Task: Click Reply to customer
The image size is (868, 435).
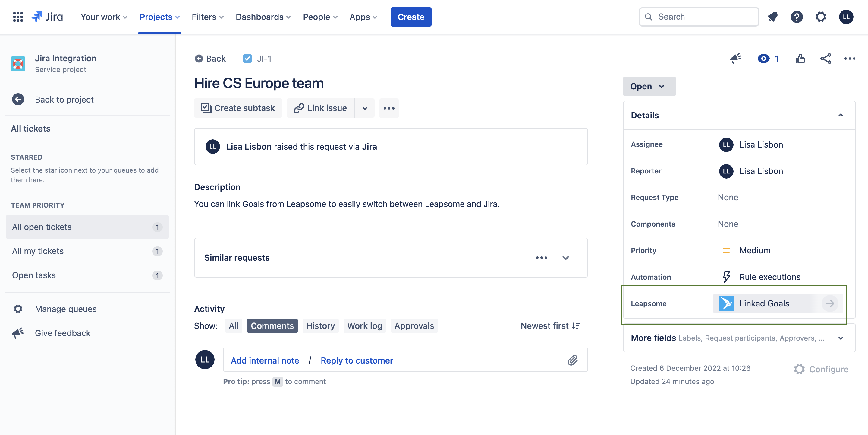Action: (x=357, y=360)
